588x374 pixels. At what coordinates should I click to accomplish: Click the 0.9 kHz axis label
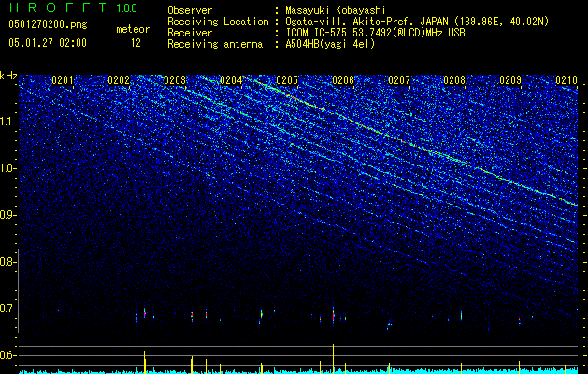tap(8, 215)
